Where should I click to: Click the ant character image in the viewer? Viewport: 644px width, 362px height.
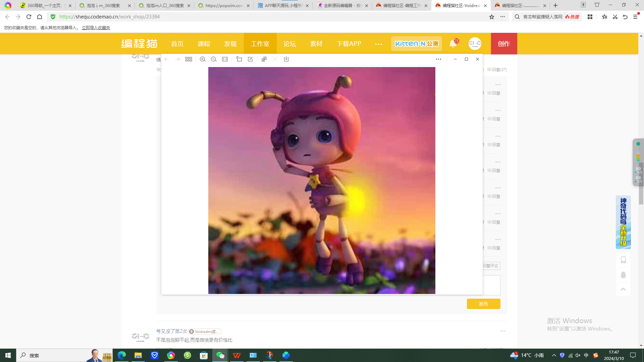tap(322, 180)
